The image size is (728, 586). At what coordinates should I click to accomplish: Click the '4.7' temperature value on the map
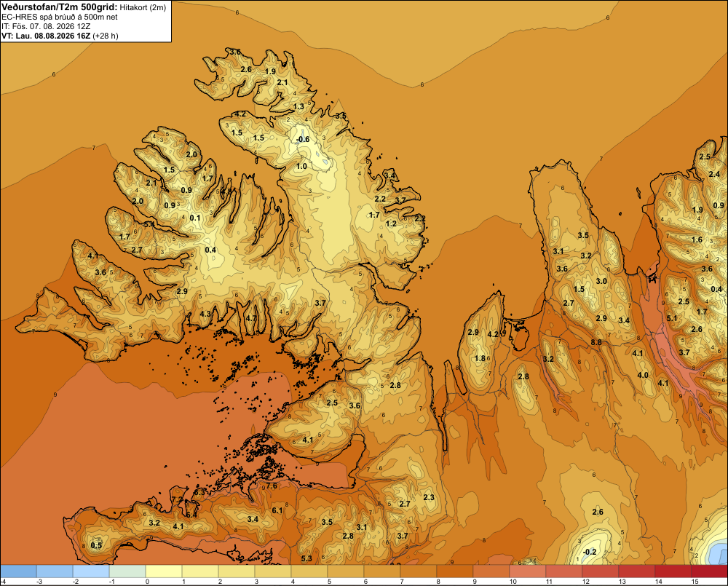tap(250, 318)
